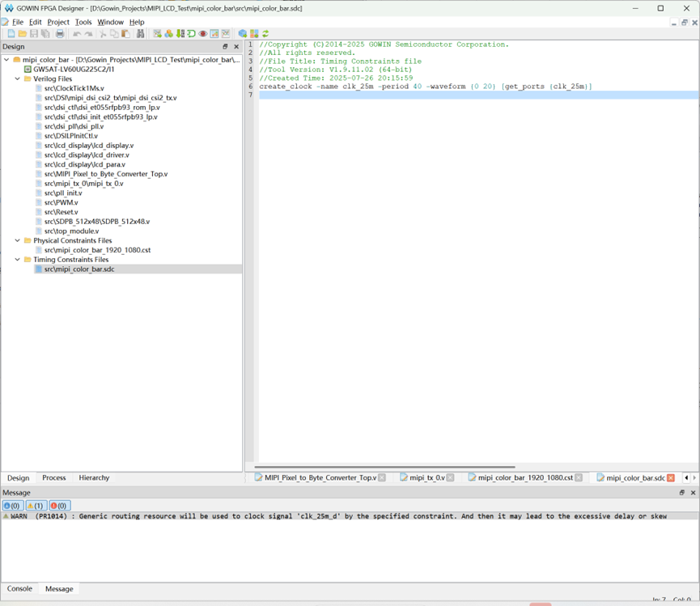Viewport: 700px width, 606px height.
Task: Launch the FloorPlanner tool icon
Action: [157, 33]
